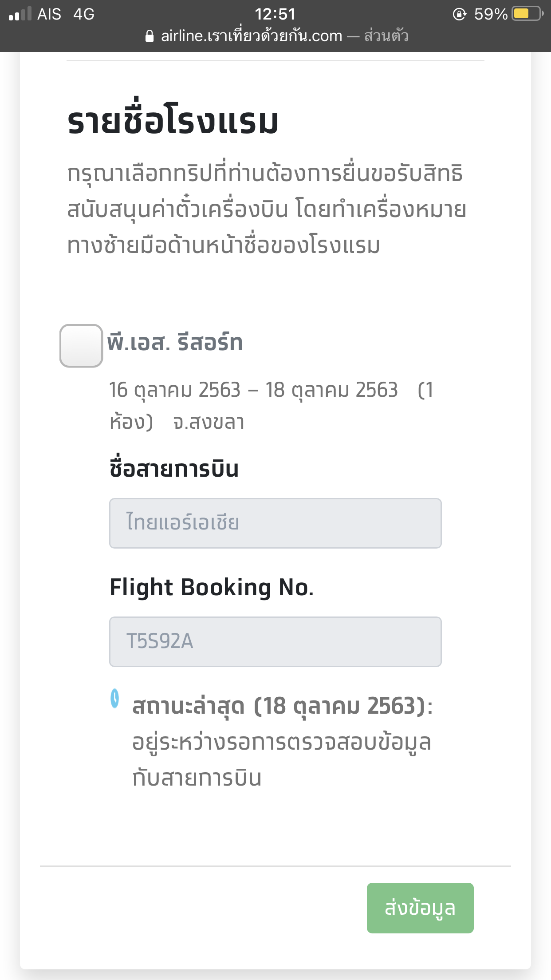Tap the blue clock status icon
551x980 pixels.
[x=115, y=699]
